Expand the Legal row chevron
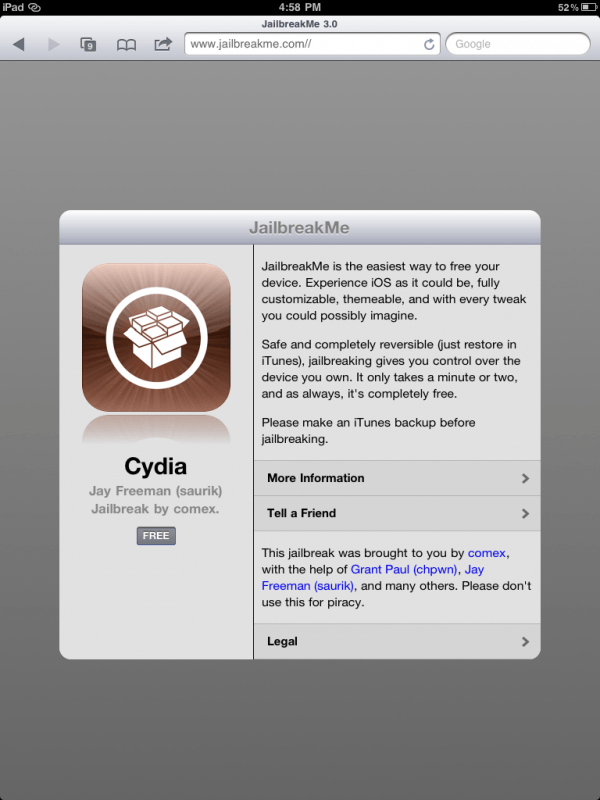This screenshot has width=600, height=800. click(525, 641)
